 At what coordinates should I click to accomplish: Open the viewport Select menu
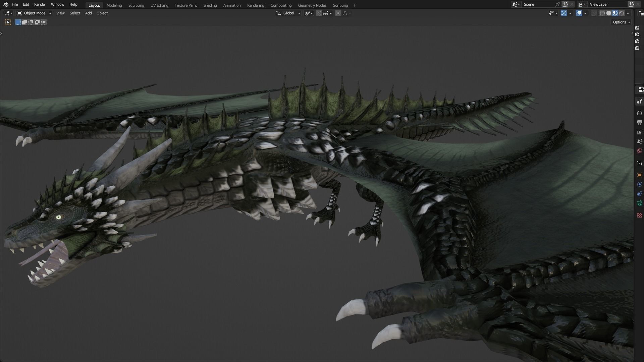(x=75, y=13)
